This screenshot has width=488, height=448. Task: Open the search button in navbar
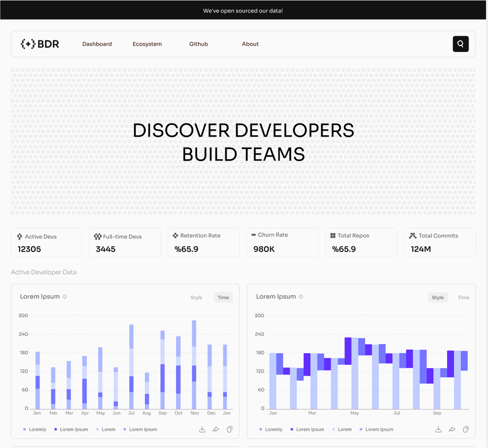(x=460, y=44)
